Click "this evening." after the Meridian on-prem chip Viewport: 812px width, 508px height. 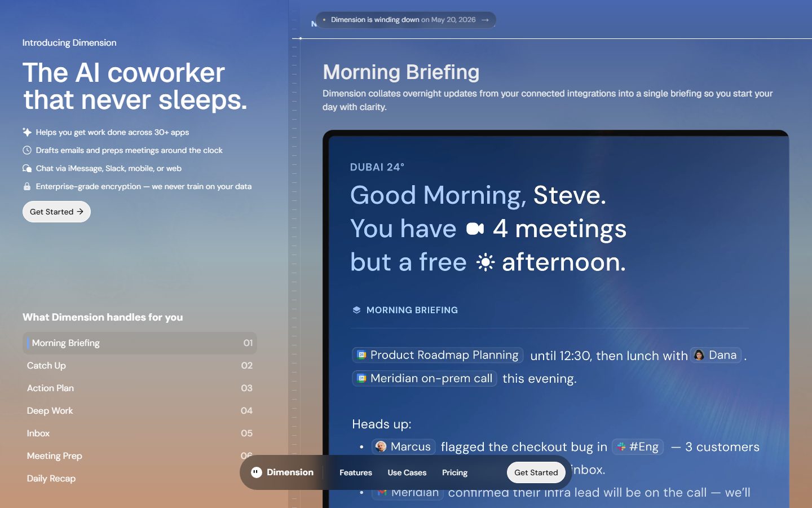(540, 379)
